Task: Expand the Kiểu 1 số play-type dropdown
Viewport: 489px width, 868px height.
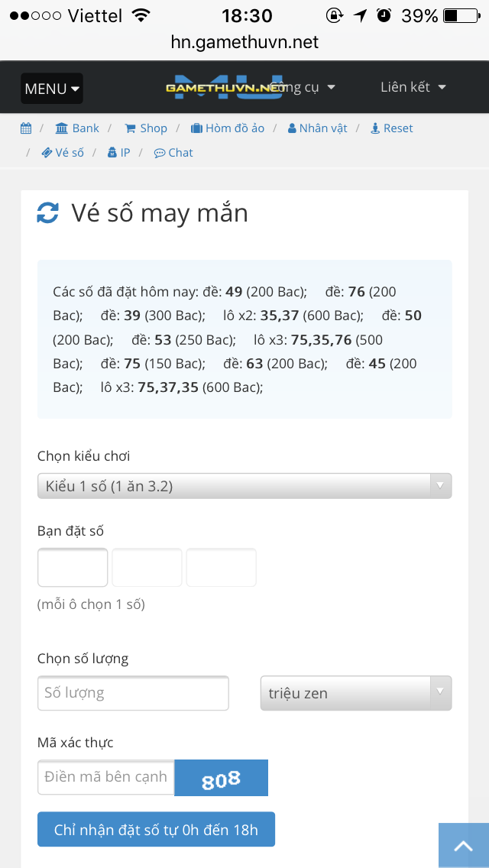Action: 244,486
